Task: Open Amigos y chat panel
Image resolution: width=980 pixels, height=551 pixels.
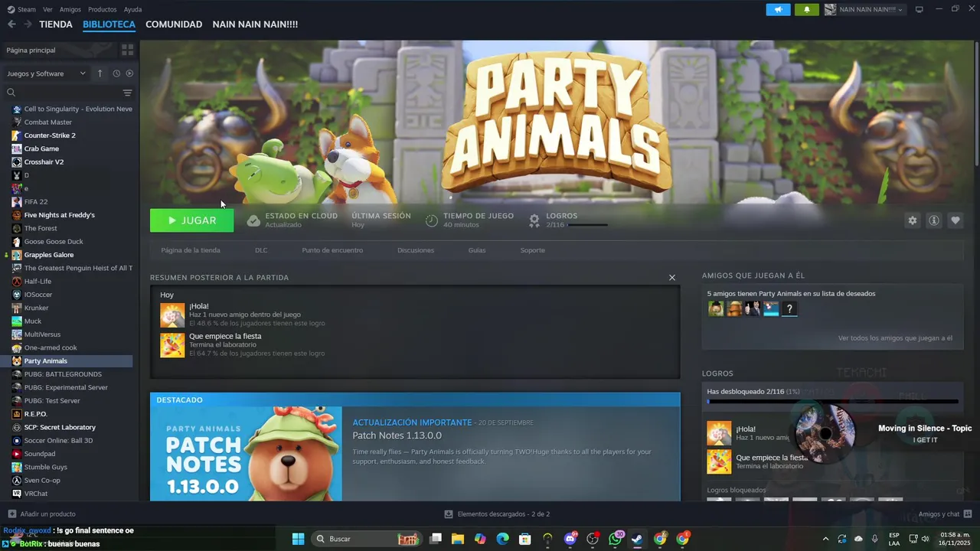Action: (x=945, y=514)
